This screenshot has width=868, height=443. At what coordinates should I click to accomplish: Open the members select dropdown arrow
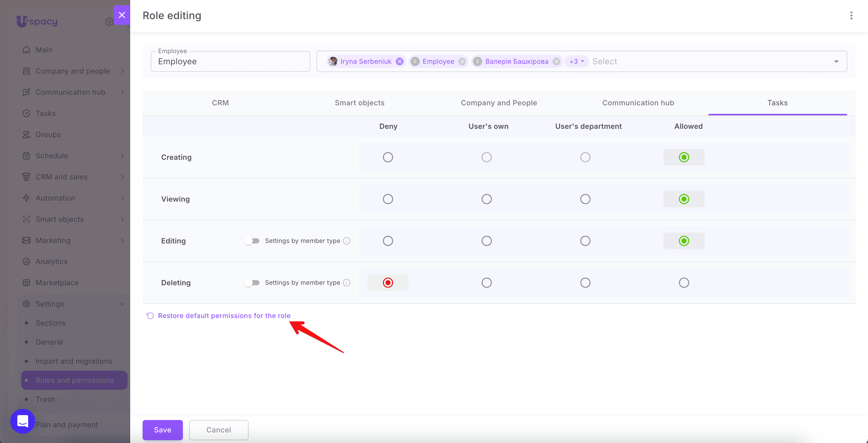pyautogui.click(x=836, y=61)
